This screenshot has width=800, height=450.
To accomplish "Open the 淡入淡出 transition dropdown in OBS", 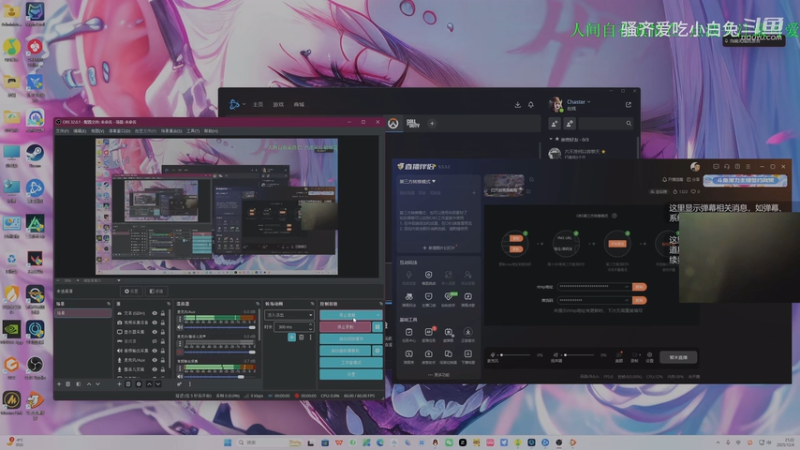I will (x=289, y=315).
